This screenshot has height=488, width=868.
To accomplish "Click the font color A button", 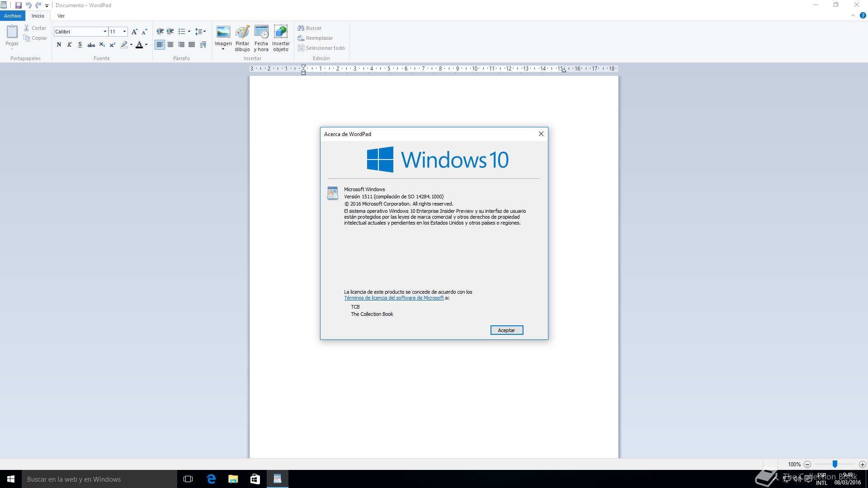I will (x=139, y=45).
